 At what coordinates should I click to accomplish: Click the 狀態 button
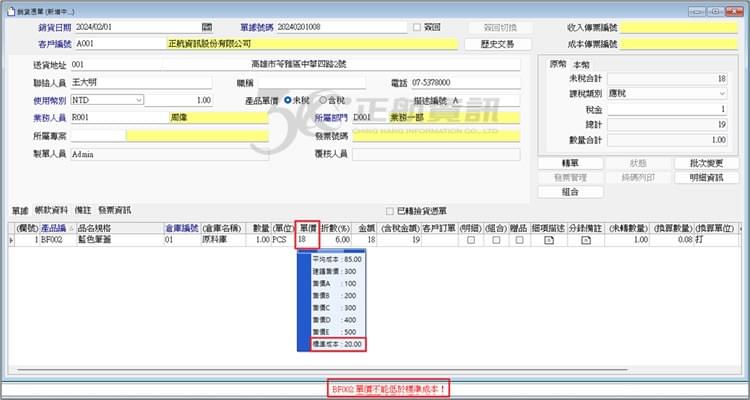pos(638,163)
